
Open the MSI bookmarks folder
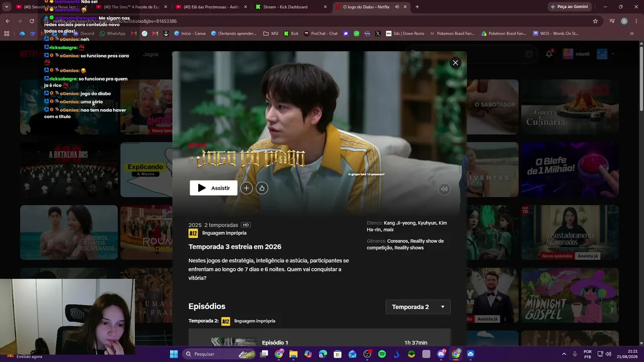pos(271,34)
